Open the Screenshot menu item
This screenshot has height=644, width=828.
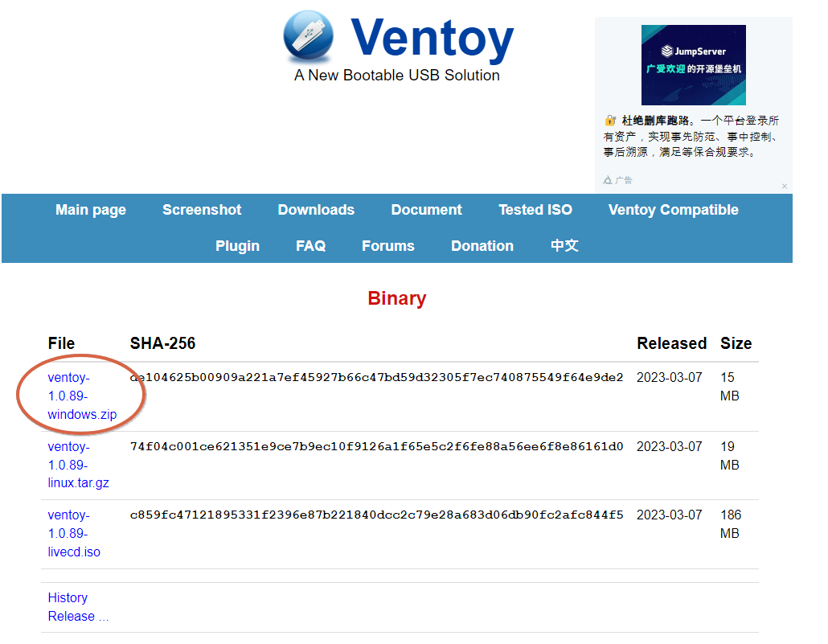202,210
